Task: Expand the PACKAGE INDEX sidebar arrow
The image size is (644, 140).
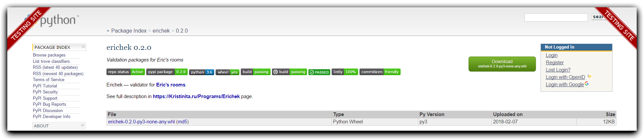Action: (x=83, y=47)
